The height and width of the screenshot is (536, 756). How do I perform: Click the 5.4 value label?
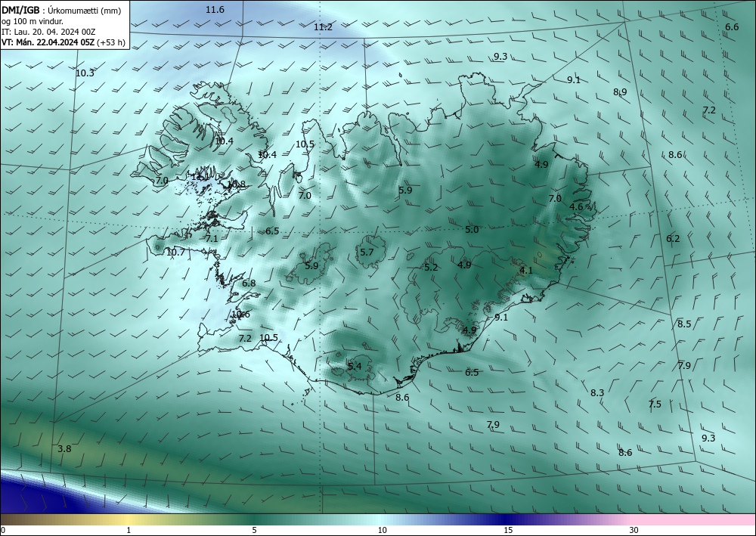(355, 367)
